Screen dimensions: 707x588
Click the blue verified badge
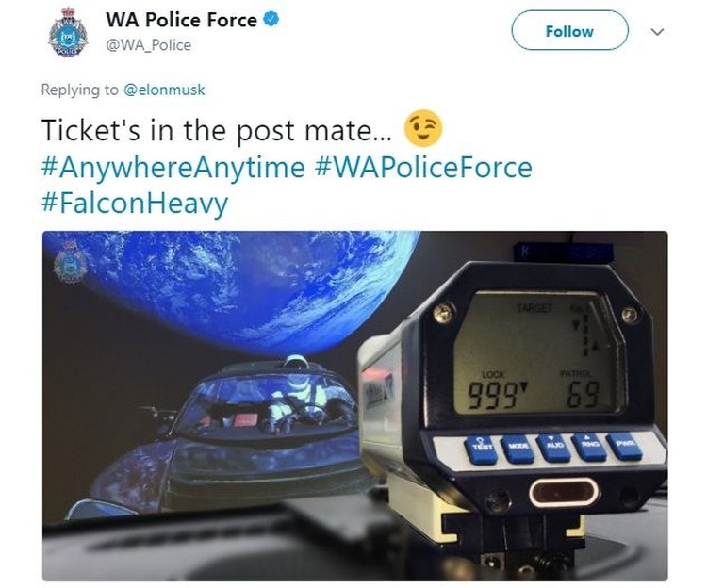pos(271,20)
